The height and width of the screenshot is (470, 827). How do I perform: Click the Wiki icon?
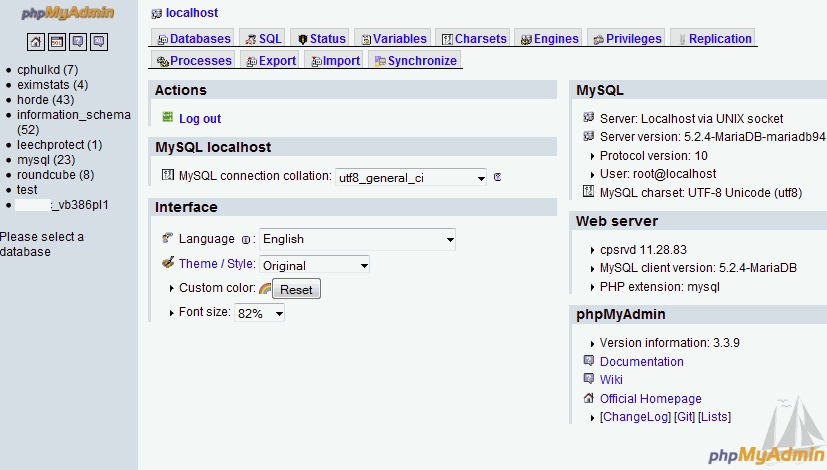click(589, 378)
